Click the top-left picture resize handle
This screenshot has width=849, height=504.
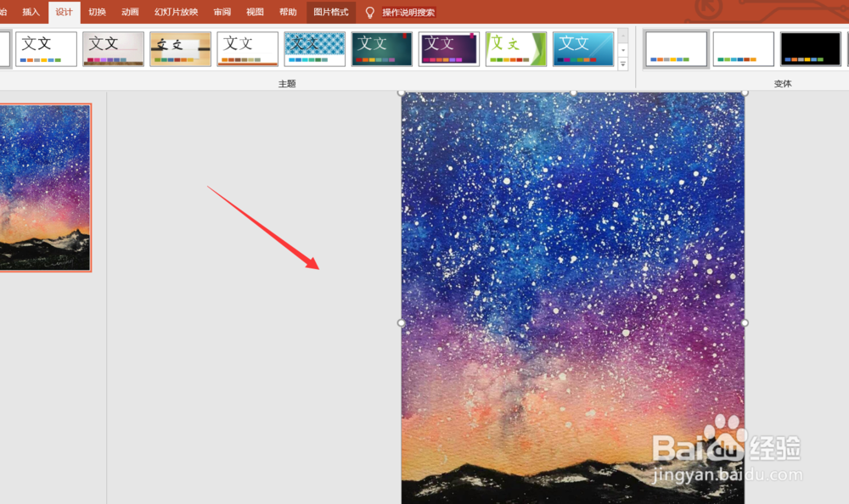tap(402, 93)
